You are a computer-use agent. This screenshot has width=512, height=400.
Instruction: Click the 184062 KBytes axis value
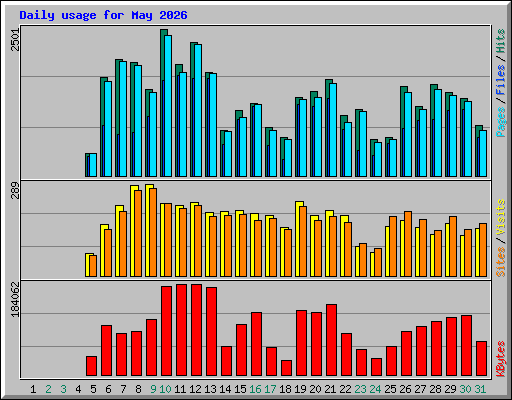pos(16,299)
